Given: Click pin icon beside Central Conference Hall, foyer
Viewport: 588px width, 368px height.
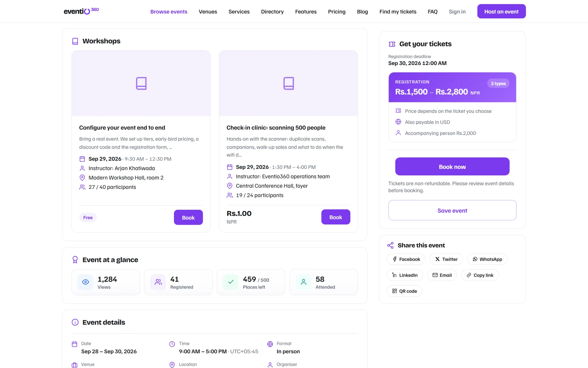Looking at the screenshot, I should pyautogui.click(x=230, y=186).
